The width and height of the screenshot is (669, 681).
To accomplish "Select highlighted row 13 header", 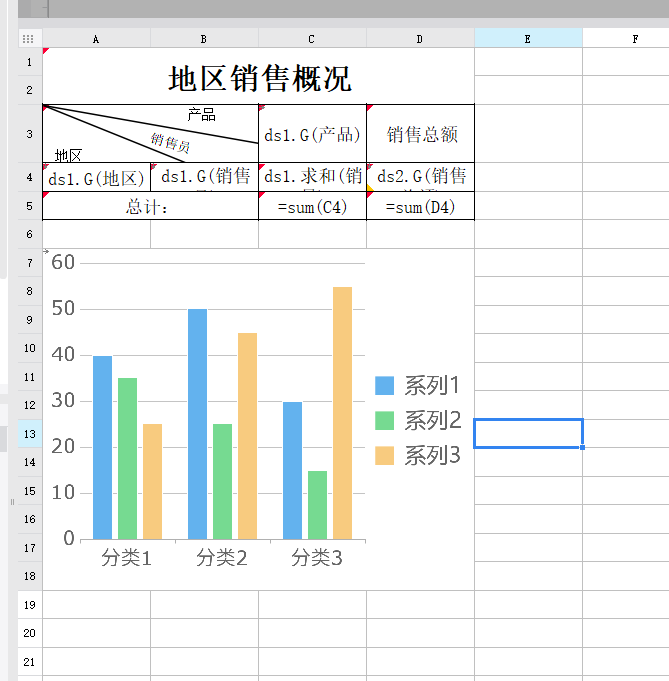I will click(x=30, y=434).
